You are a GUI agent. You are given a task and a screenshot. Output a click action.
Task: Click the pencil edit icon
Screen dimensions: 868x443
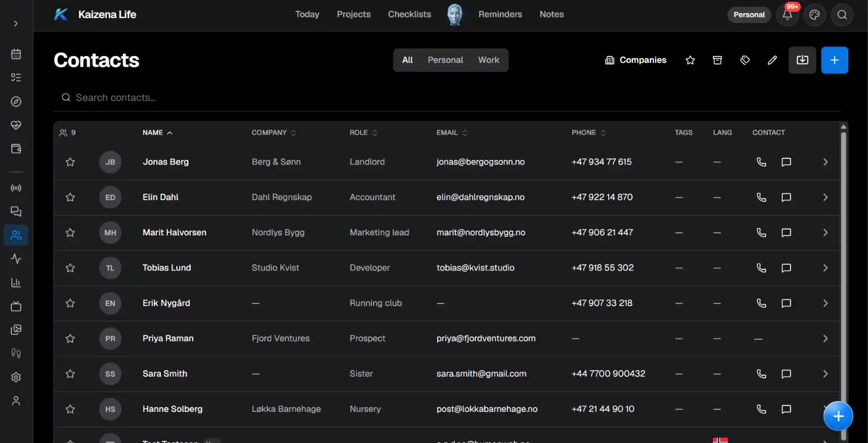point(772,60)
